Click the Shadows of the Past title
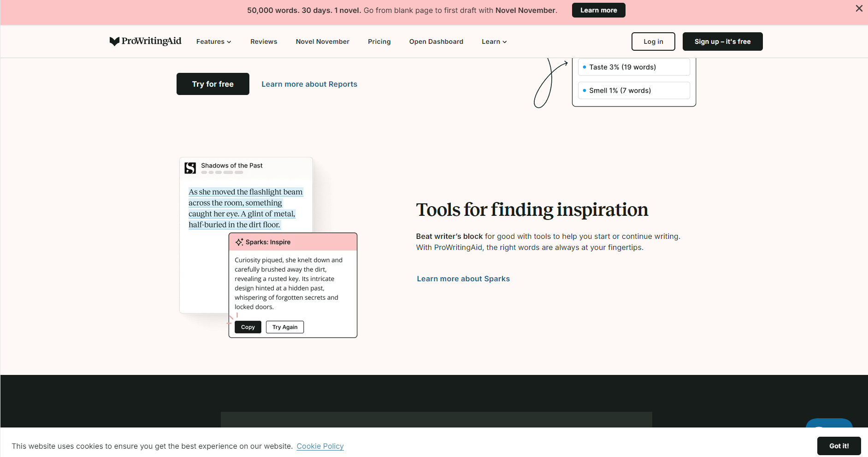This screenshot has height=457, width=868. click(x=231, y=166)
